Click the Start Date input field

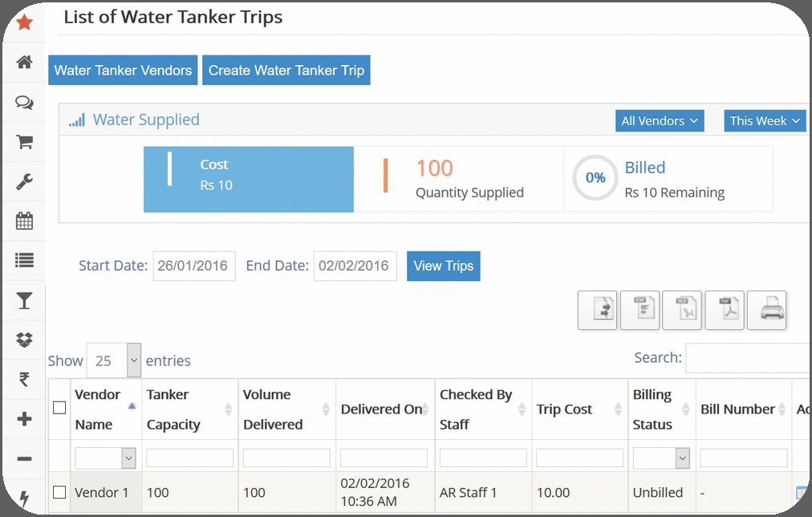pyautogui.click(x=194, y=266)
